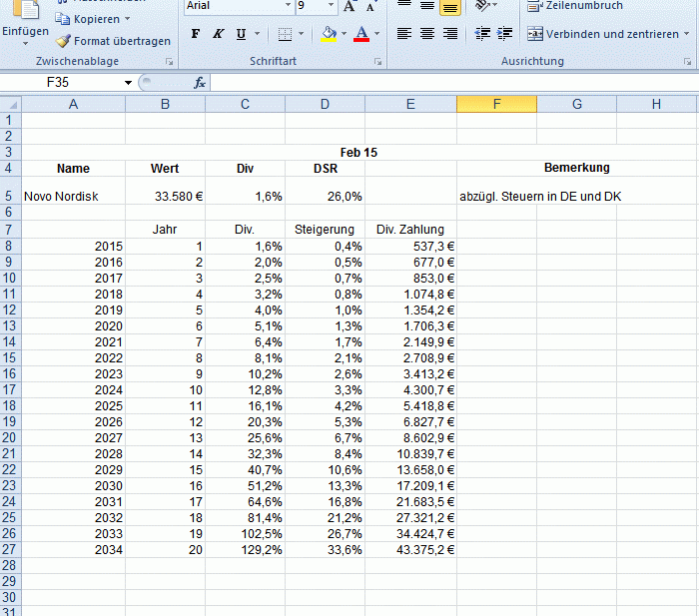Align text left
The image size is (699, 616).
pyautogui.click(x=404, y=33)
